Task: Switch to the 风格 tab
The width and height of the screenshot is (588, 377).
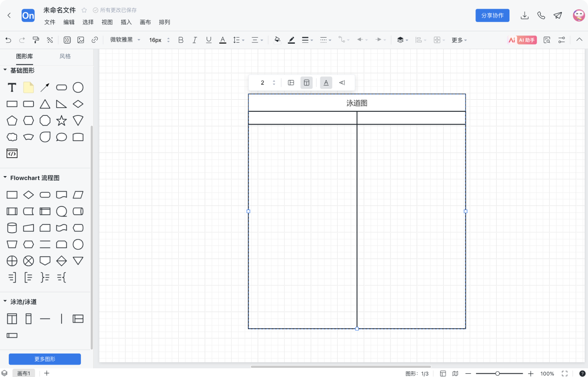Action: [65, 56]
